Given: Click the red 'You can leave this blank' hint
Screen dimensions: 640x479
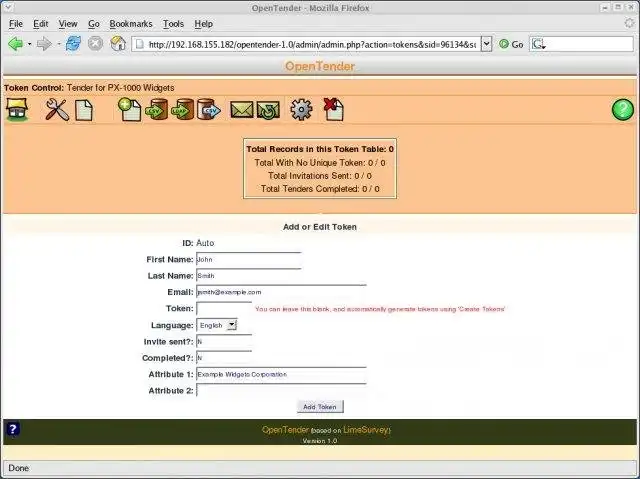Looking at the screenshot, I should [x=380, y=309].
